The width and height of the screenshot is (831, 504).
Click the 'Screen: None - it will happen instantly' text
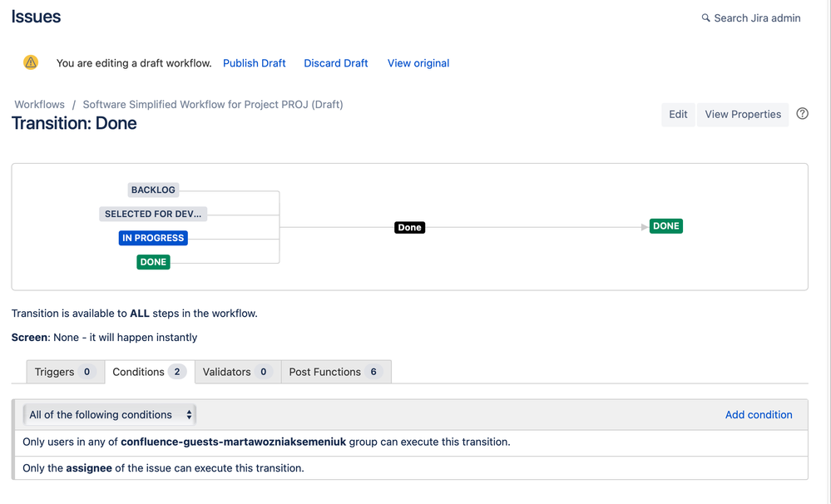[105, 338]
